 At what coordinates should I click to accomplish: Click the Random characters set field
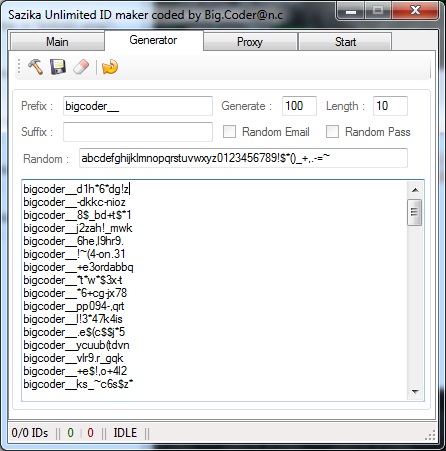[x=243, y=158]
